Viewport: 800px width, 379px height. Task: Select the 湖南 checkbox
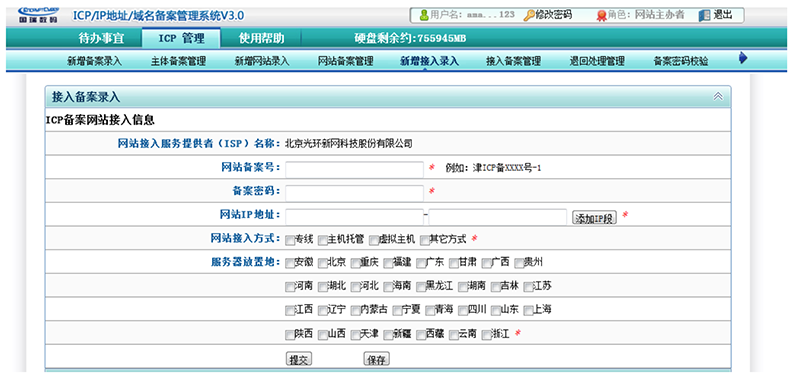[462, 287]
